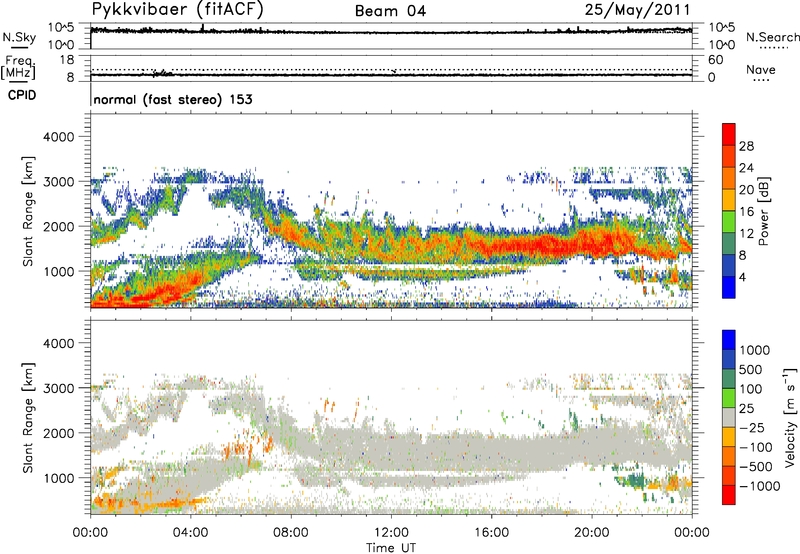Pick the light green 25–100 Velocity segment

coord(729,398)
